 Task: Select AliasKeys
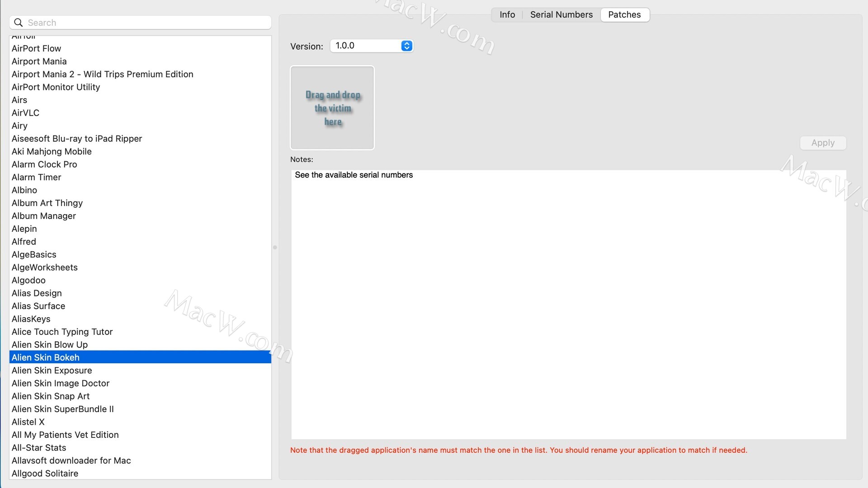pos(140,319)
